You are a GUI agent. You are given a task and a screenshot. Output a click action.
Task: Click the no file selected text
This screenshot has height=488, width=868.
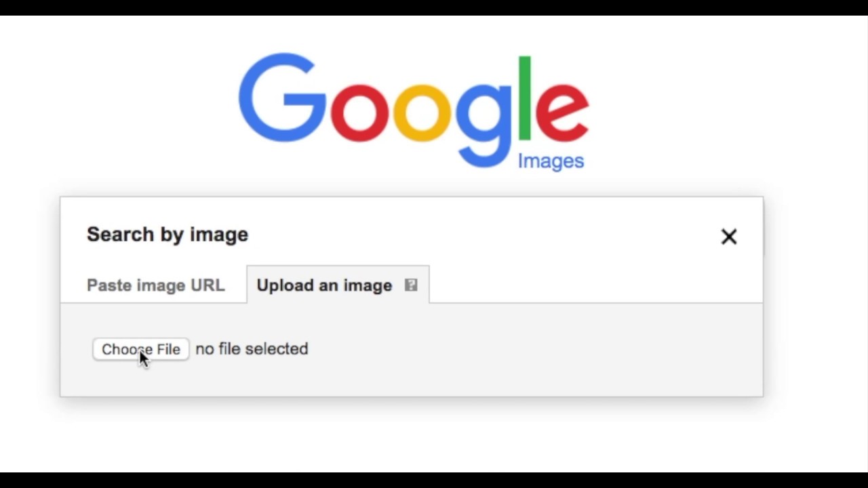coord(251,349)
